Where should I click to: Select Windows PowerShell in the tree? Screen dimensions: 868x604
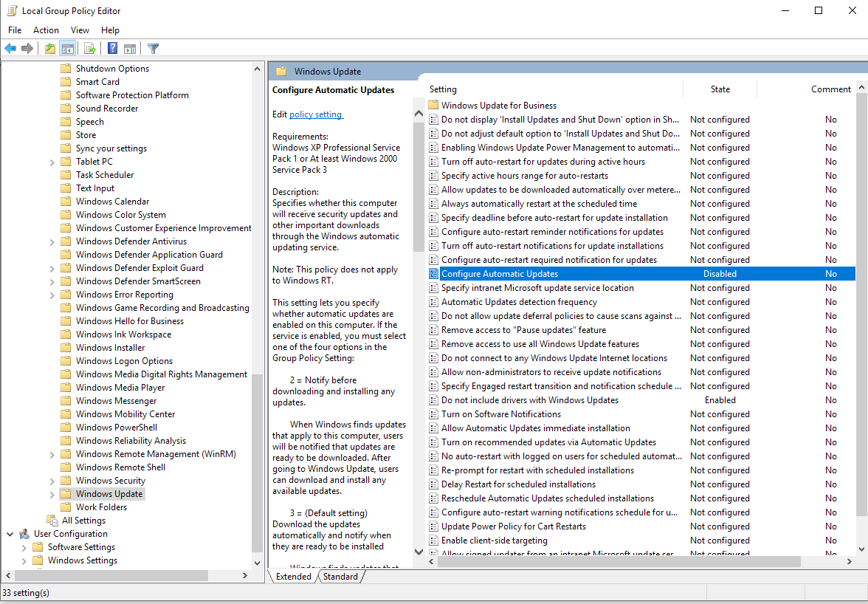117,428
